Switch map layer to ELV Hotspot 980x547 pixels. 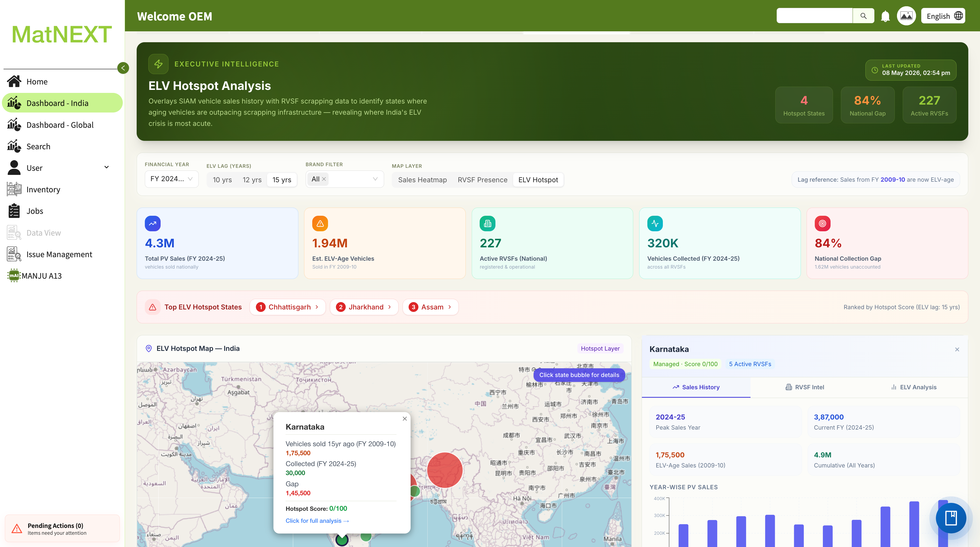538,180
